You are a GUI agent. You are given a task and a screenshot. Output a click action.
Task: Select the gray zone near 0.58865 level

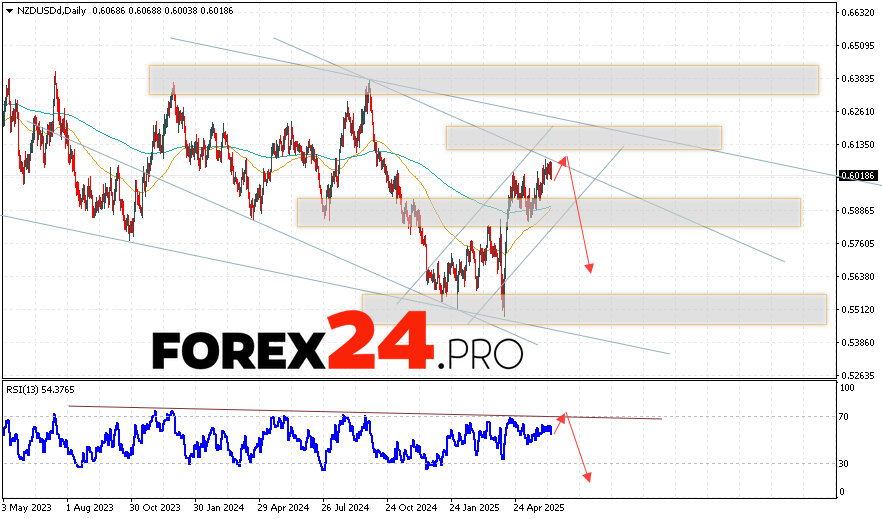click(548, 212)
